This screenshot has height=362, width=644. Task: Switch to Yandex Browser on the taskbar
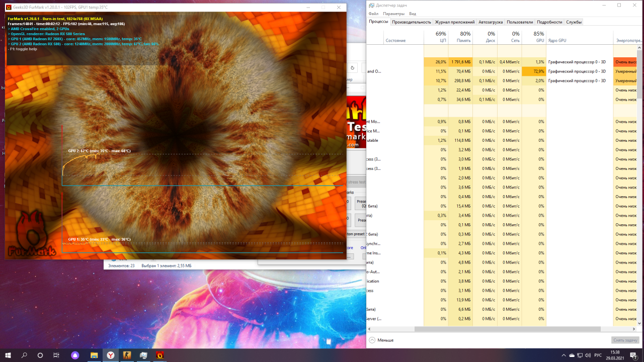pyautogui.click(x=111, y=355)
